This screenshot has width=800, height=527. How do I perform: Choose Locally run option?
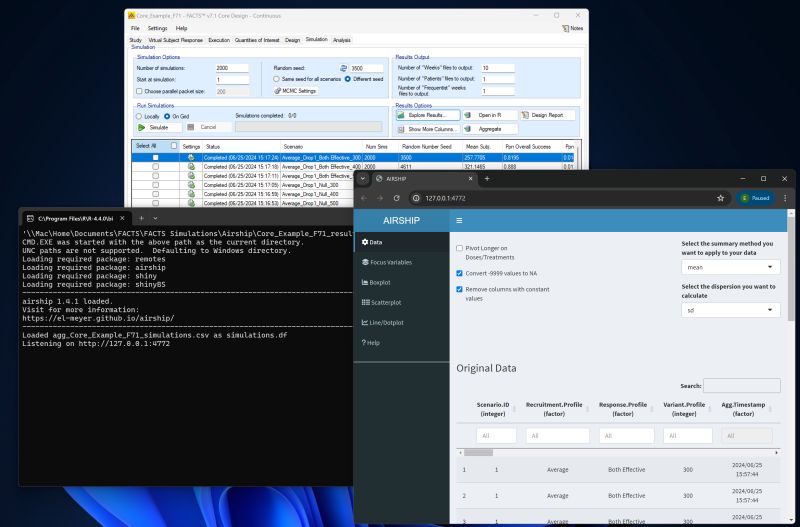click(x=139, y=117)
